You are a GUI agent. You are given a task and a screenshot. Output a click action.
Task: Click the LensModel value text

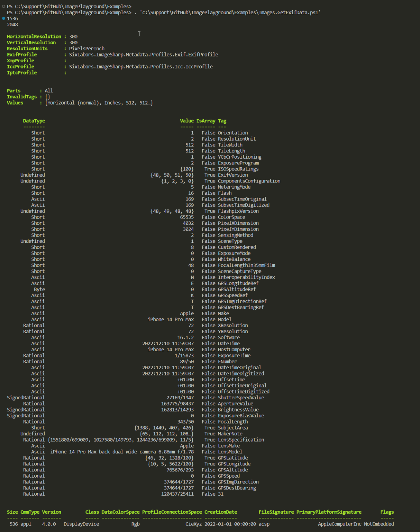122,452
